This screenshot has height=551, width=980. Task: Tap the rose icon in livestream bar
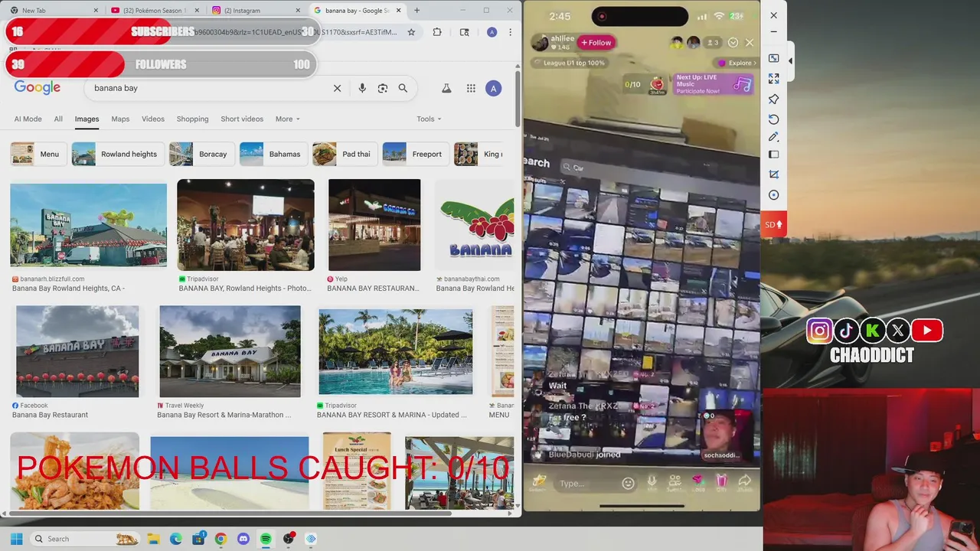(697, 481)
